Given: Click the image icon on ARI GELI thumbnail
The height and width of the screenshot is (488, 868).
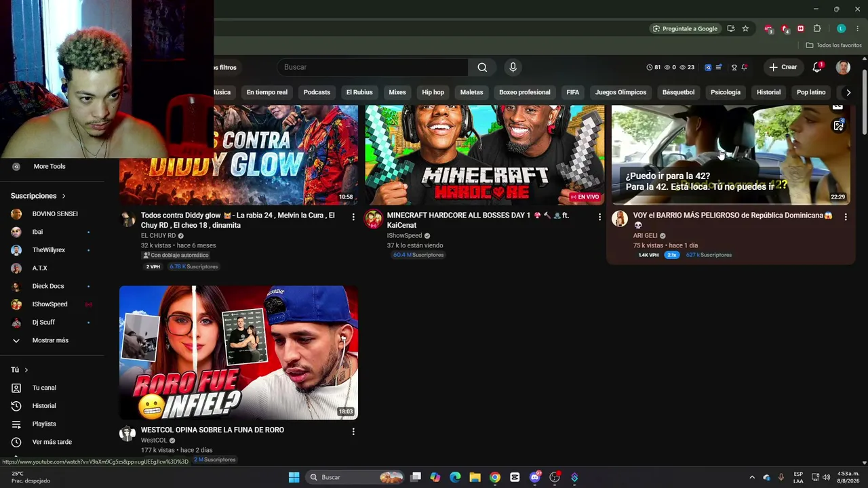Looking at the screenshot, I should 839,125.
